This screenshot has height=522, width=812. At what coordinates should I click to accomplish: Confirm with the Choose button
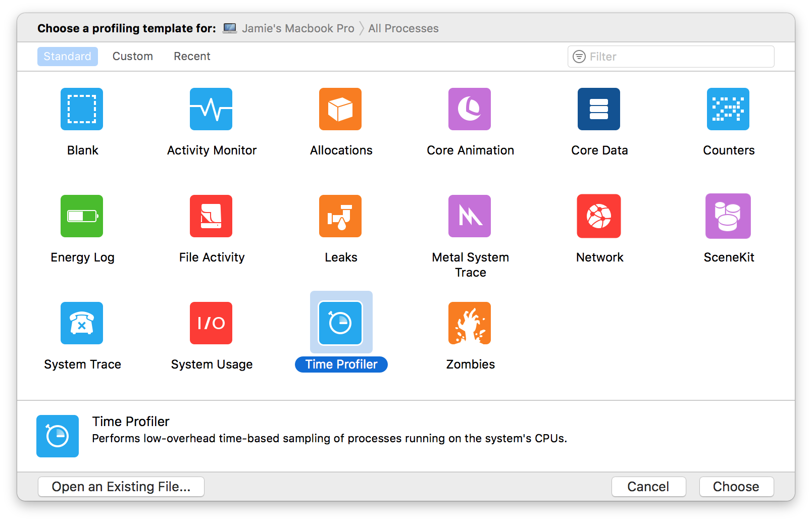736,487
